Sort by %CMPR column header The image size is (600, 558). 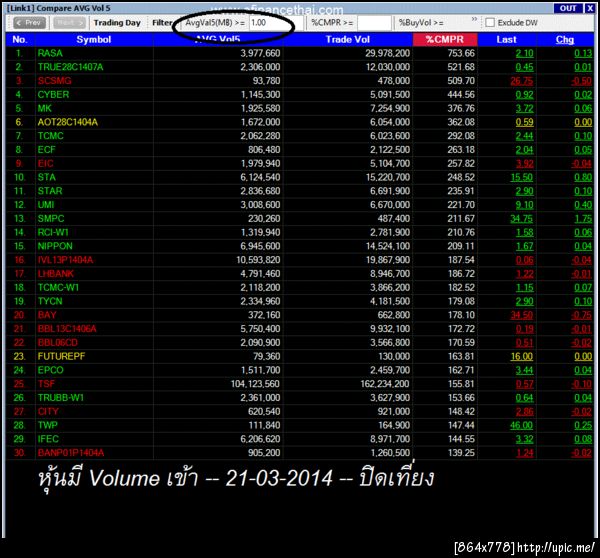445,39
